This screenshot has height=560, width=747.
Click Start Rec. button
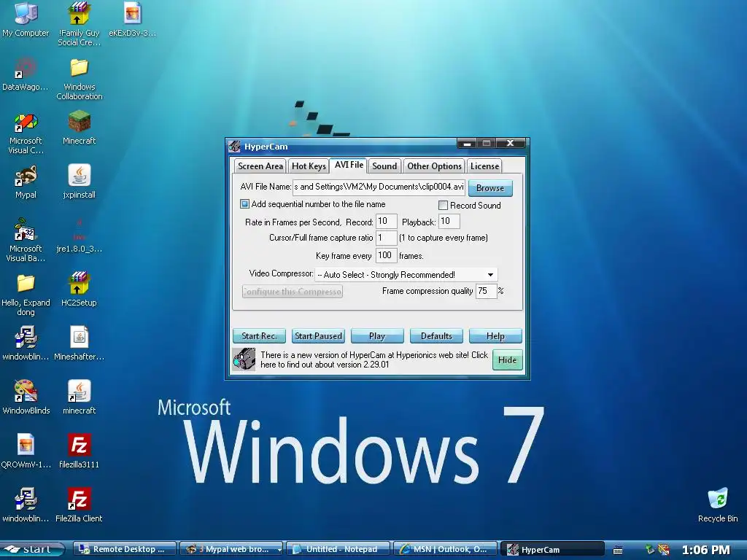tap(259, 336)
